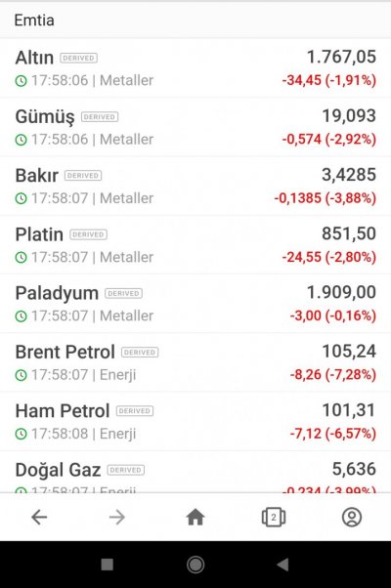Open Brent Petrol quote
Screen dimensions: 391x588
pos(195,362)
